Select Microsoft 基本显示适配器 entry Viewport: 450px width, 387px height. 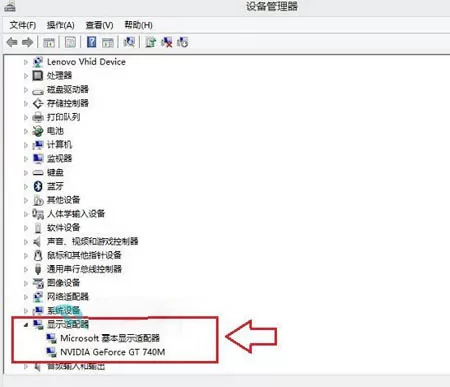[x=110, y=338]
